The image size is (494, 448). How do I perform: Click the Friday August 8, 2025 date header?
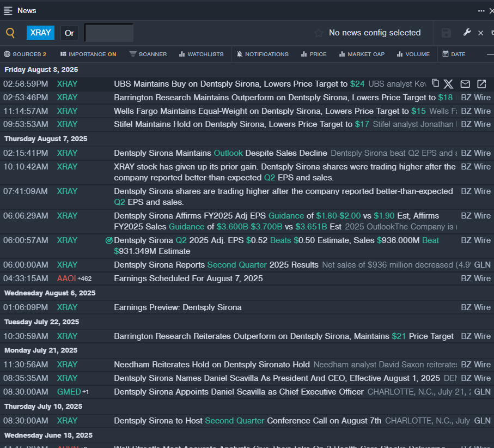click(41, 70)
